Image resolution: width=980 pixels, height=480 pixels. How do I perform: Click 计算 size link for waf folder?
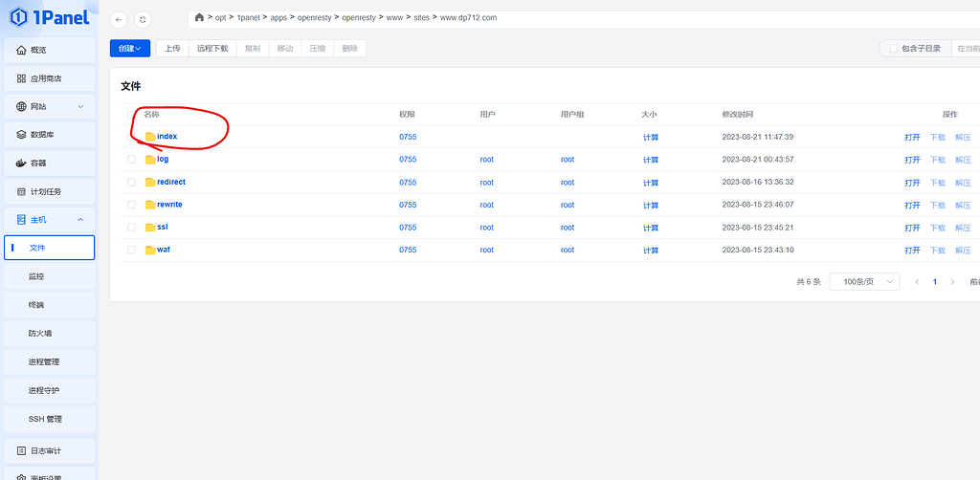(x=651, y=250)
